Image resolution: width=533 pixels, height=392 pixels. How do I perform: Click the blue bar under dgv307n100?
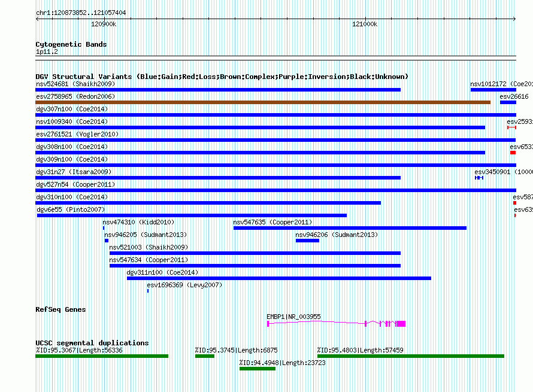tap(275, 115)
